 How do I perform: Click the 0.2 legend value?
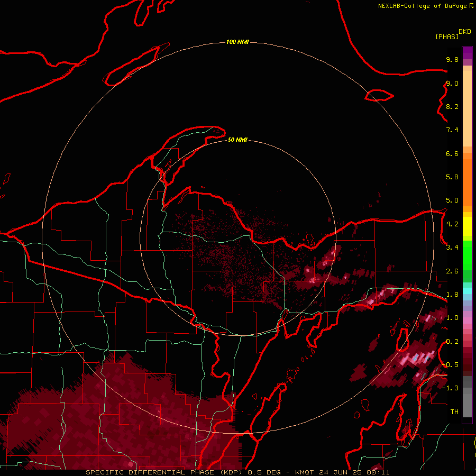point(452,342)
